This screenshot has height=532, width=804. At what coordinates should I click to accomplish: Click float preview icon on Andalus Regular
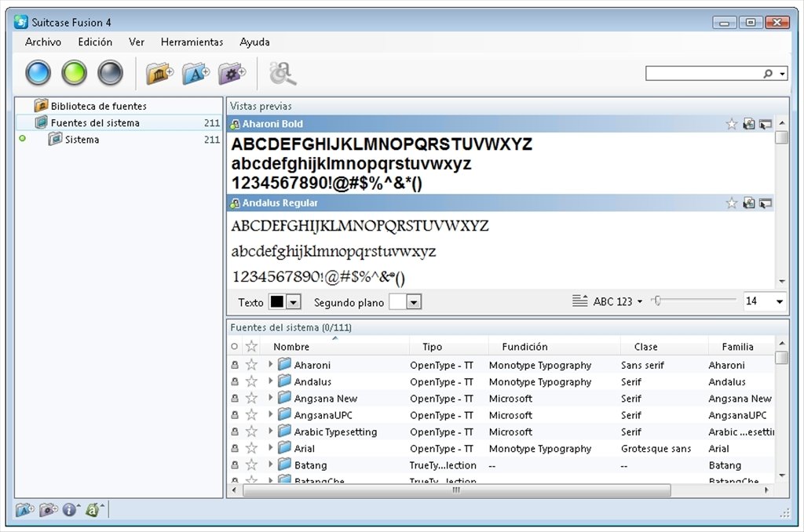click(x=765, y=203)
